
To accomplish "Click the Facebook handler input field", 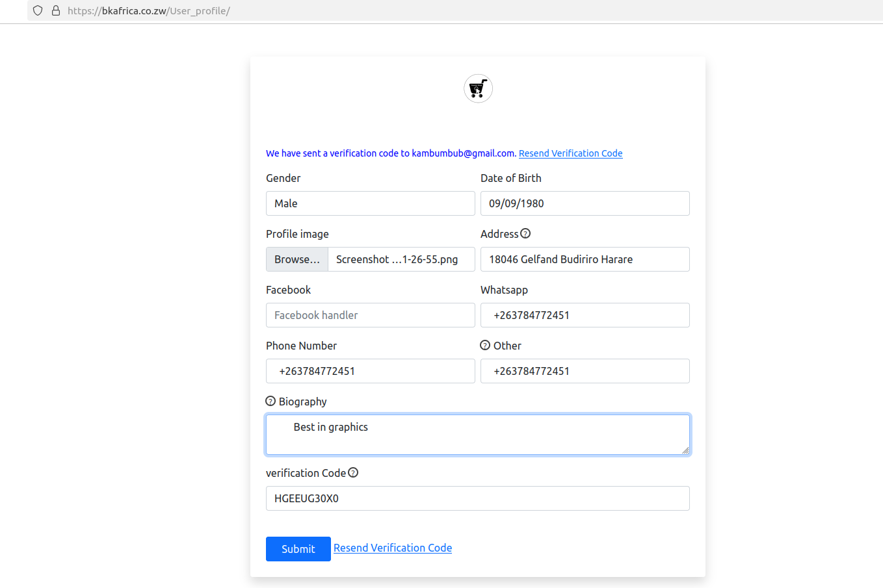I will pyautogui.click(x=370, y=315).
